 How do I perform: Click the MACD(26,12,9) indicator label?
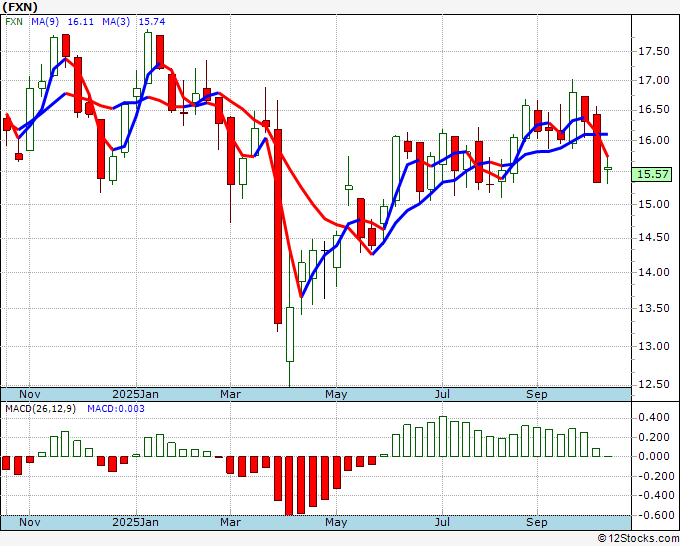[40, 409]
